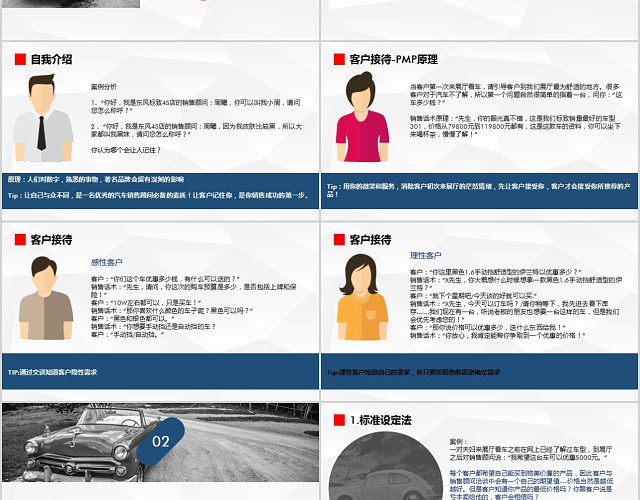Screen dimensions: 640x500
Task: Click the Tip banner about 微笑和服务
Action: [479, 191]
